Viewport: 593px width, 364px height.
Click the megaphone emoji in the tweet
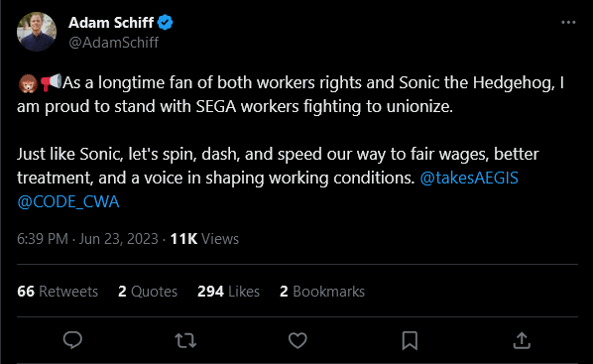click(x=51, y=82)
